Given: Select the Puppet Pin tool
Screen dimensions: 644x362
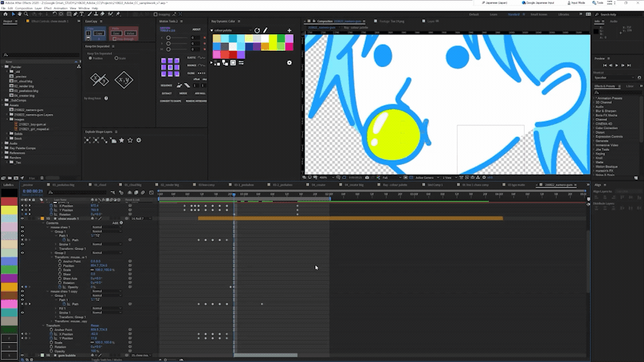Looking at the screenshot, I should 118,14.
